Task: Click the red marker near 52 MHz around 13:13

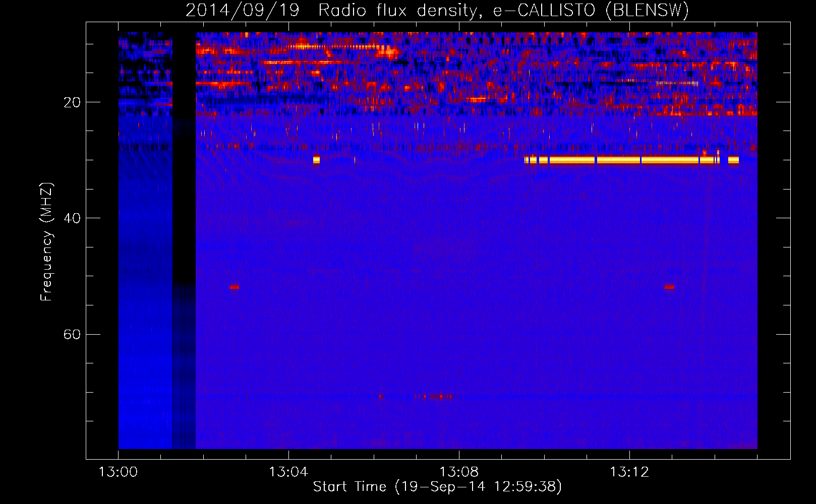Action: coord(669,287)
